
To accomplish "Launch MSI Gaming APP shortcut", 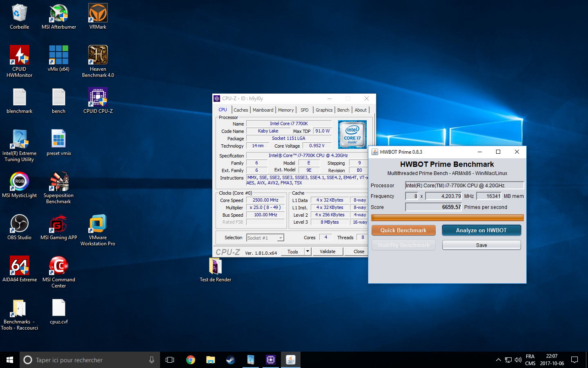I will point(58,227).
